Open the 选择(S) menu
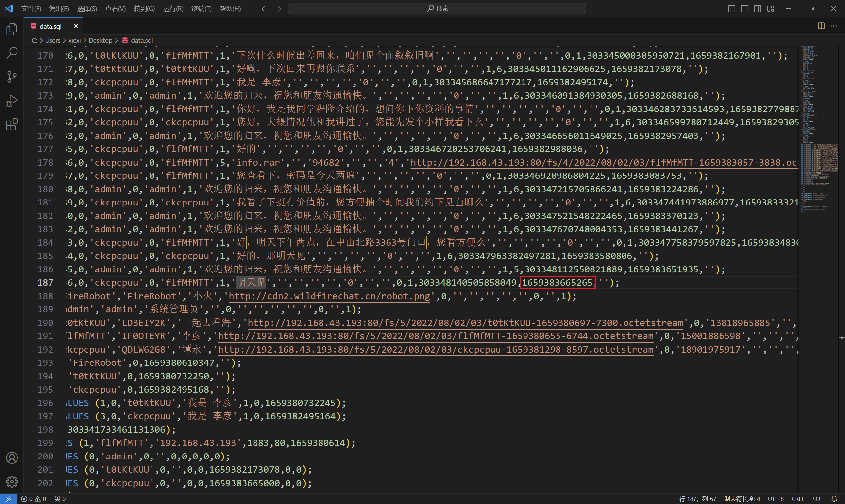The image size is (845, 504). tap(87, 9)
